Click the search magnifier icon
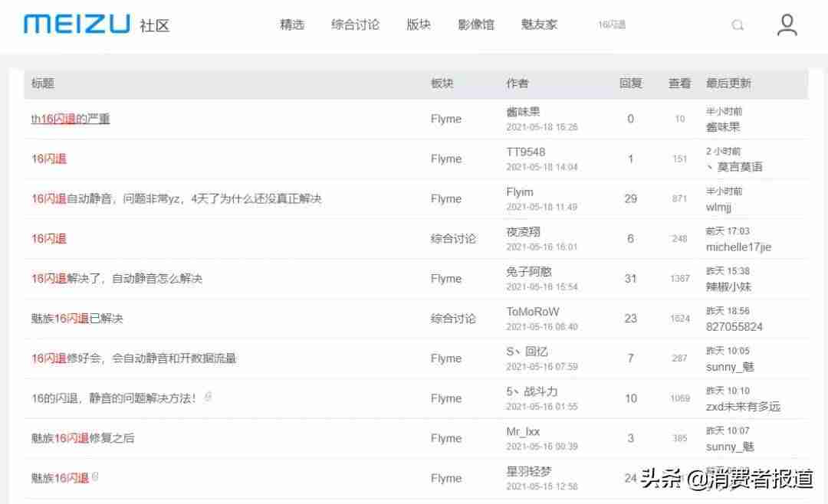828x504 pixels. point(738,25)
